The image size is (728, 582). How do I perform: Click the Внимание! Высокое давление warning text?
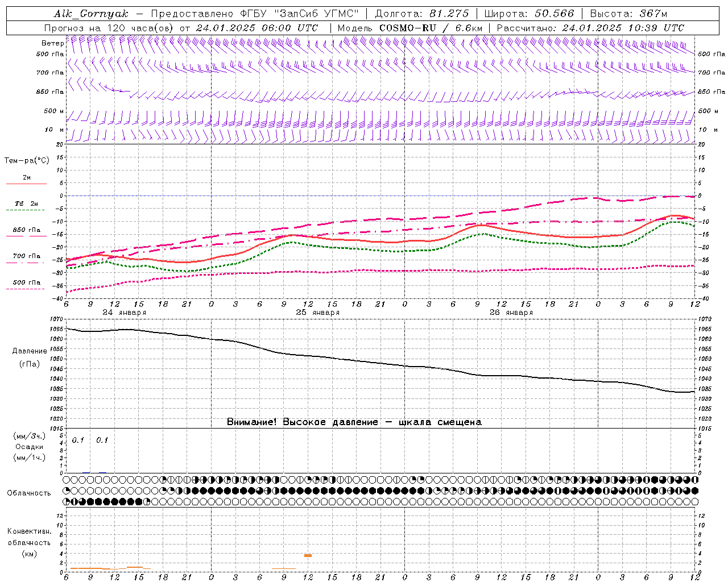[x=354, y=422]
